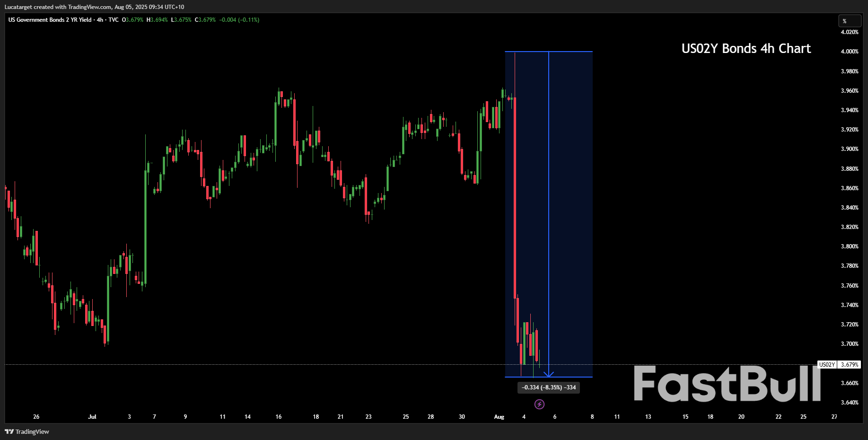868x440 pixels.
Task: Click the 3.700% level on price axis
Action: point(850,344)
